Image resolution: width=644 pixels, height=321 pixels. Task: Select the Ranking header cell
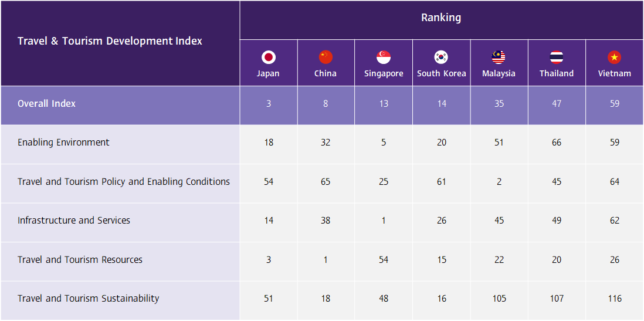441,18
